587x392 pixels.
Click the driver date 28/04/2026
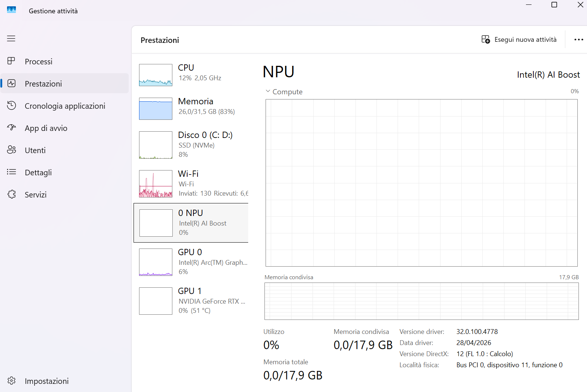click(474, 343)
